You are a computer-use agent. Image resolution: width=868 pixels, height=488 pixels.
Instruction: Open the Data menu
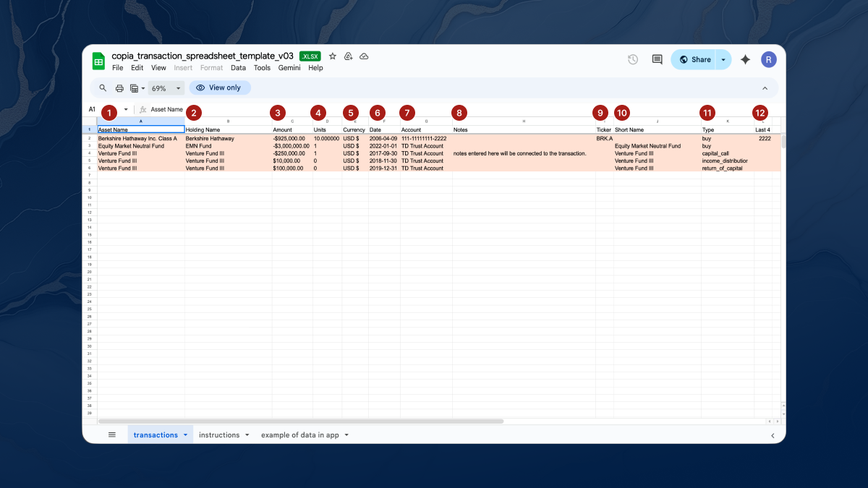click(238, 68)
